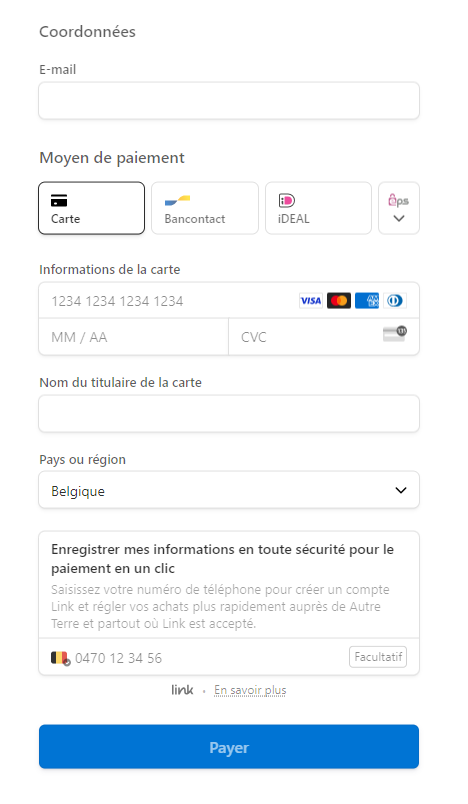Focus the E-mail input field
Screen dimensions: 468x804
point(229,100)
